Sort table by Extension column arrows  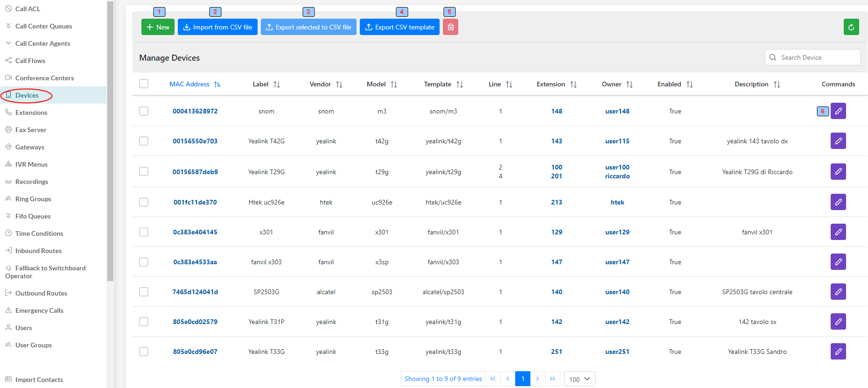tap(574, 85)
